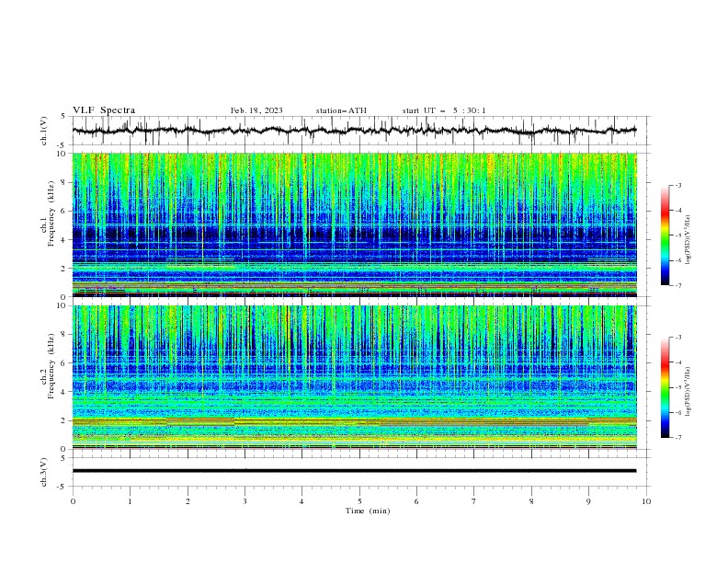728x563 pixels.
Task: Click the lower colorbar log(PSD) label
Action: (x=688, y=391)
